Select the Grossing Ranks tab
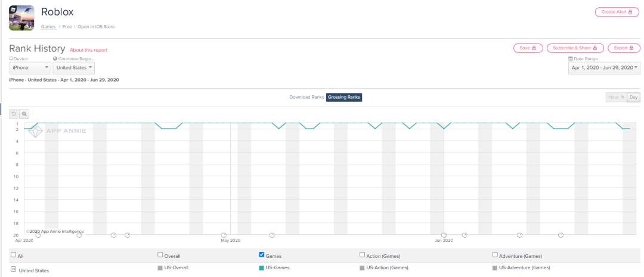The height and width of the screenshot is (277, 644). pyautogui.click(x=345, y=97)
